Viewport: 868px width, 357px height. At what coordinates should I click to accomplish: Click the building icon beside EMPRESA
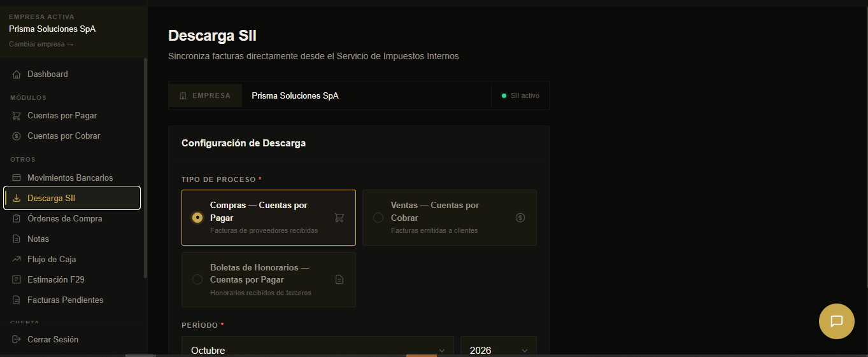[x=183, y=96]
